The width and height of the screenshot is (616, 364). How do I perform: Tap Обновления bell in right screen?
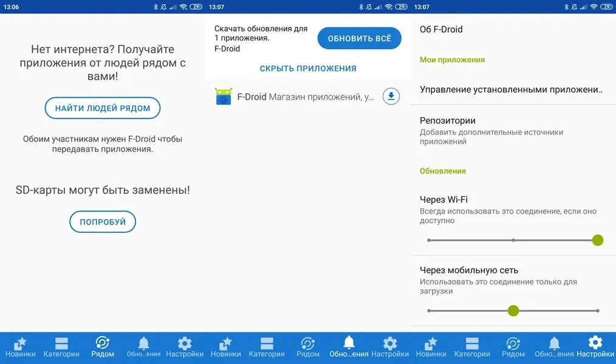(554, 343)
